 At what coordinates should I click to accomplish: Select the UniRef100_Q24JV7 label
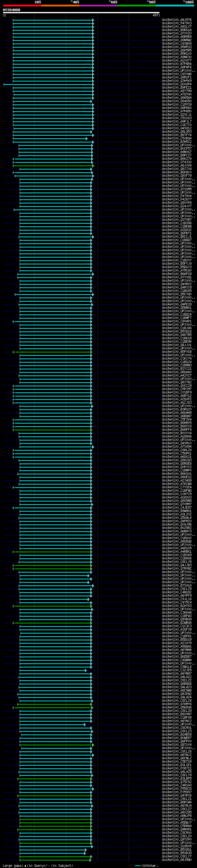[177, 206]
